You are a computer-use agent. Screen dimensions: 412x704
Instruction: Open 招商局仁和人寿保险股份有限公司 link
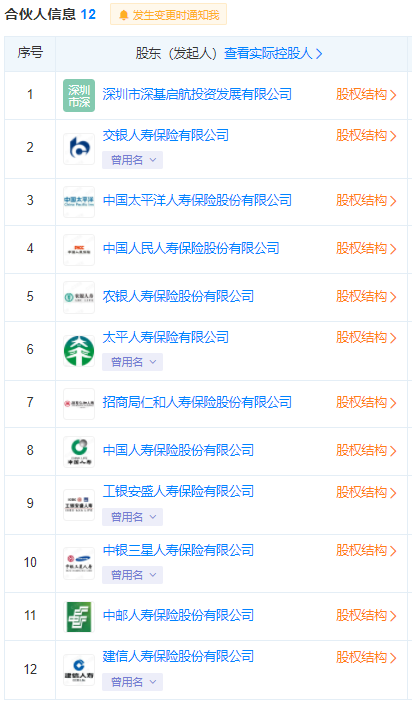[197, 402]
